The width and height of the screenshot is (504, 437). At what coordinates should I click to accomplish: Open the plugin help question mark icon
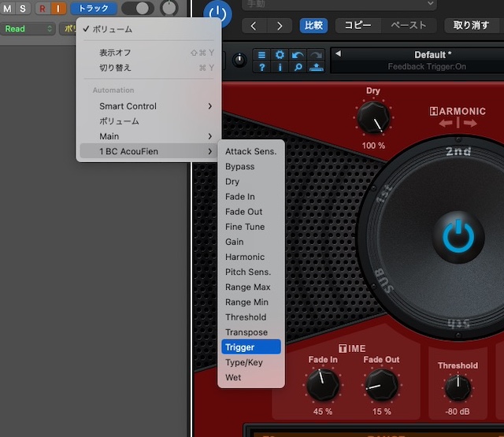tap(262, 68)
